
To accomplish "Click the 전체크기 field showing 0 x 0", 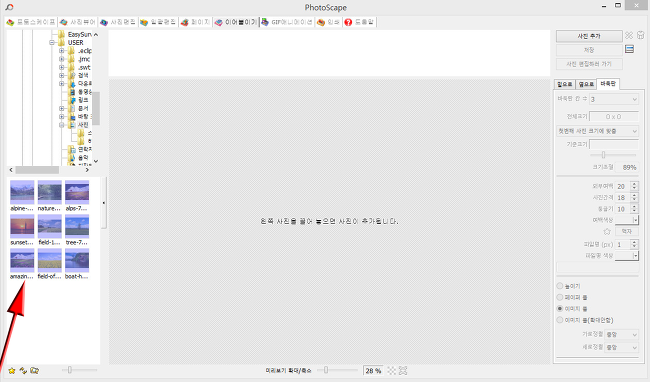I will (614, 117).
